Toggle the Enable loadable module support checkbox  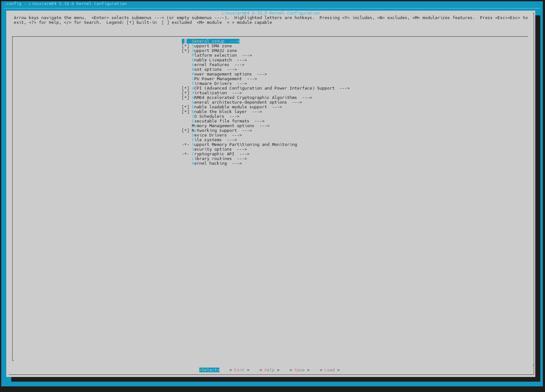point(186,107)
